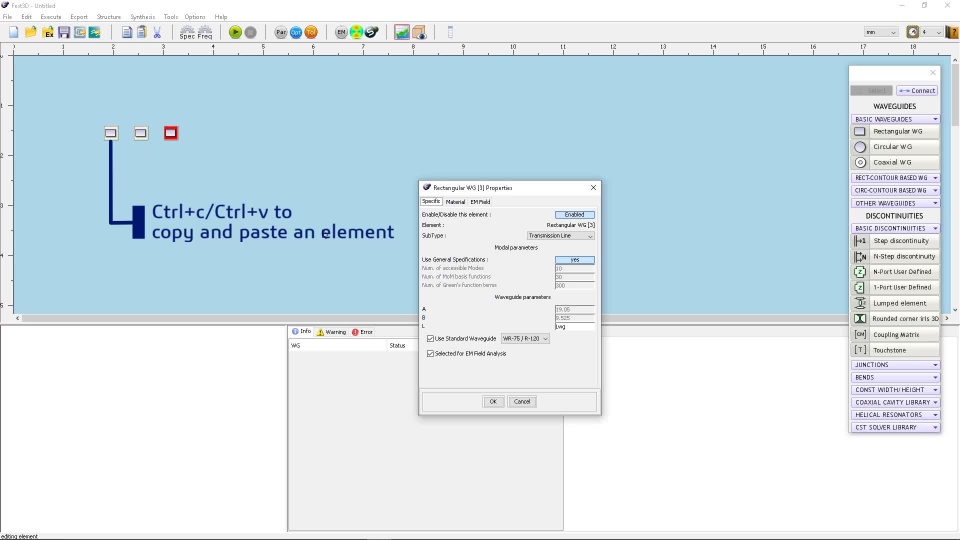Add a Touchstone element

pos(895,350)
